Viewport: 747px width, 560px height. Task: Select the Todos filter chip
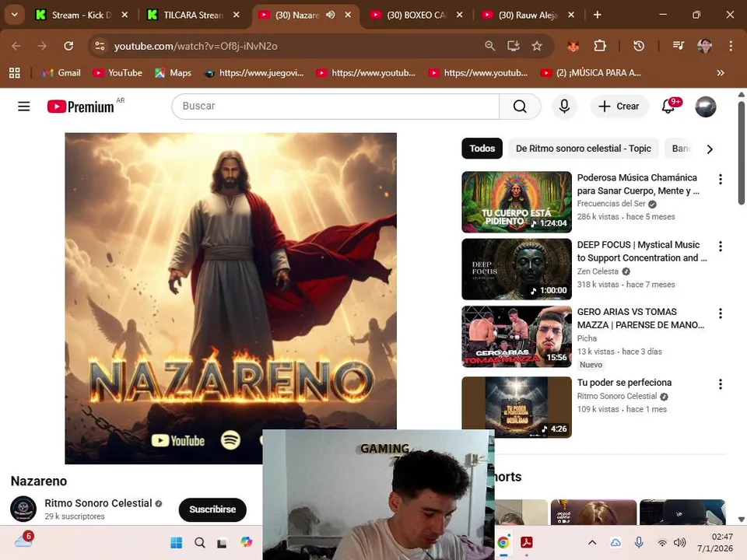[482, 149]
